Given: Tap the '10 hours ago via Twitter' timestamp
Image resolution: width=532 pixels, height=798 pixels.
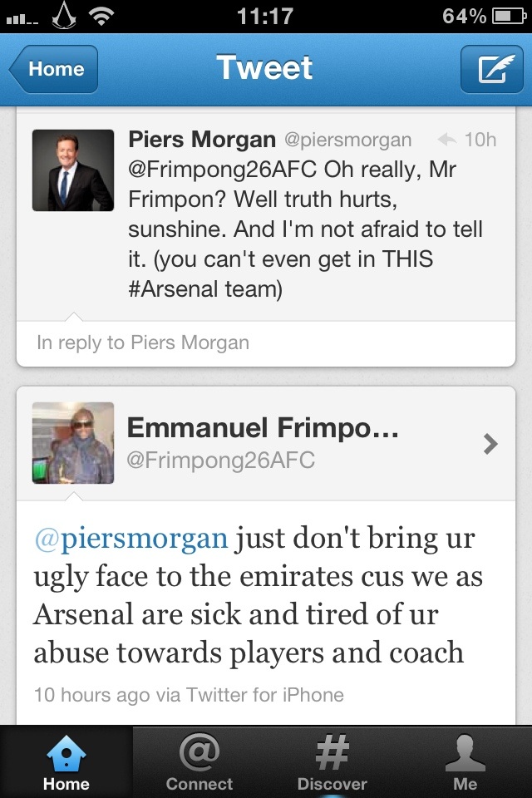Looking at the screenshot, I should point(189,694).
